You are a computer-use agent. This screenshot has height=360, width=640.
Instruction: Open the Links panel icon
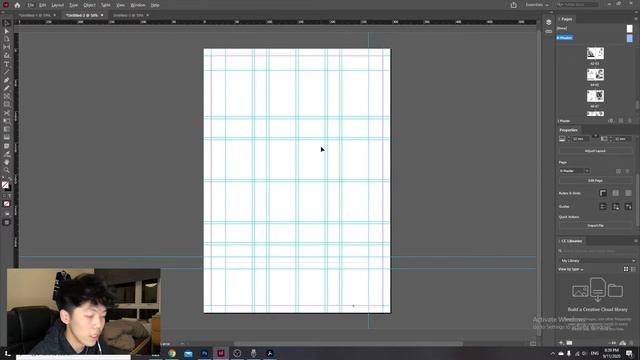point(549,31)
